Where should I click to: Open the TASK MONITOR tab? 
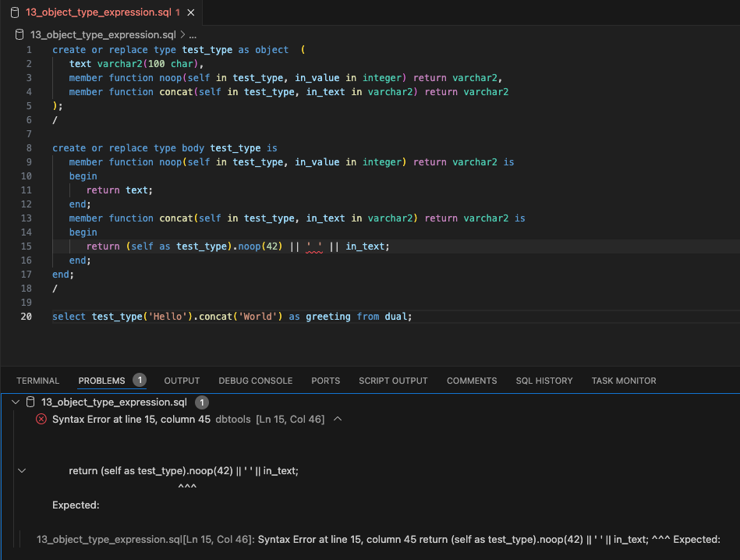[623, 381]
